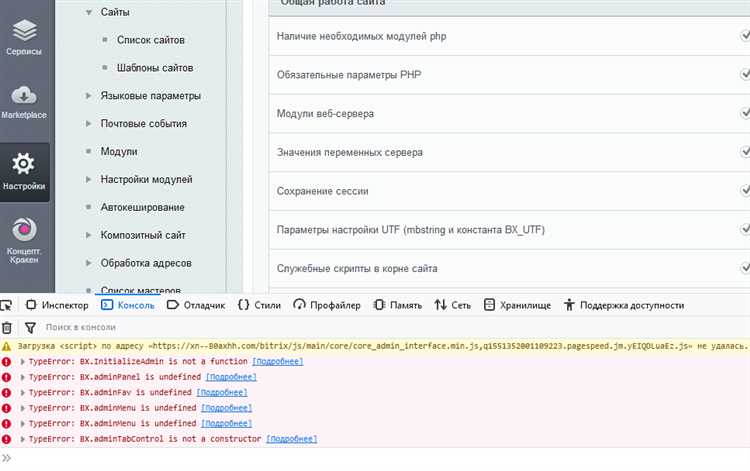This screenshot has height=471, width=750.
Task: Expand the Настройки модулей node
Action: pos(88,179)
